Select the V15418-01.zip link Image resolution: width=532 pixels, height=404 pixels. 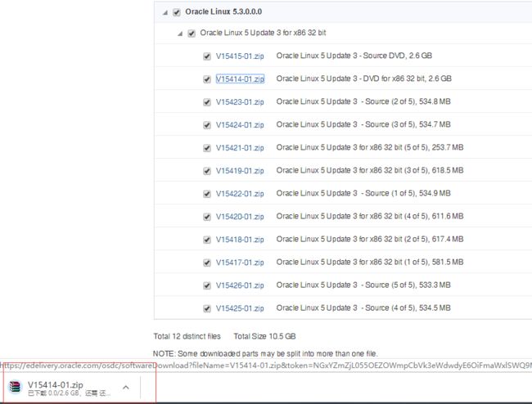(x=240, y=240)
